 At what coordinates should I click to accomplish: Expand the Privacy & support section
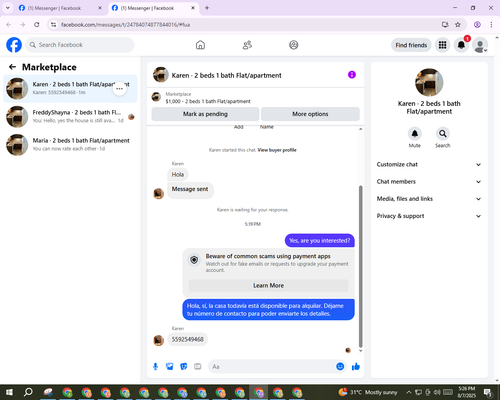tap(429, 216)
